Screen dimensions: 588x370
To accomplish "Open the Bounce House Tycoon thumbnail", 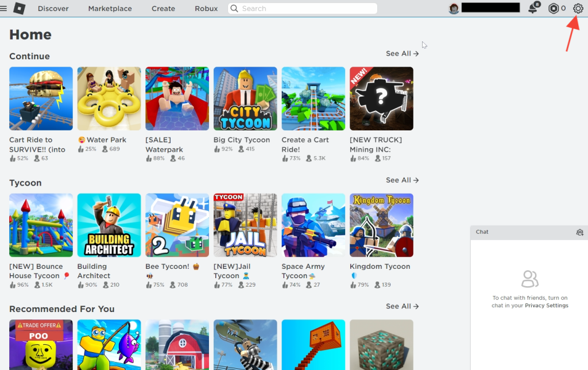I will click(41, 225).
